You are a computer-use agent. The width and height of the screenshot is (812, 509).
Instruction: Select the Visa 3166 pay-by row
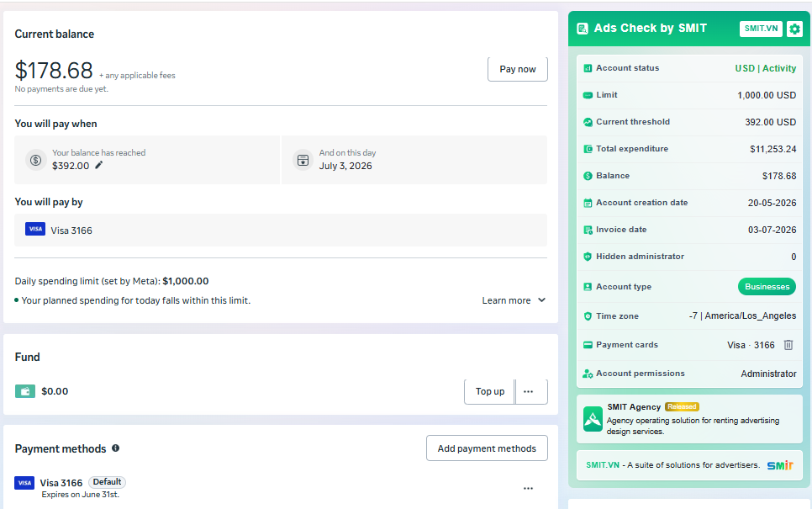coord(281,231)
